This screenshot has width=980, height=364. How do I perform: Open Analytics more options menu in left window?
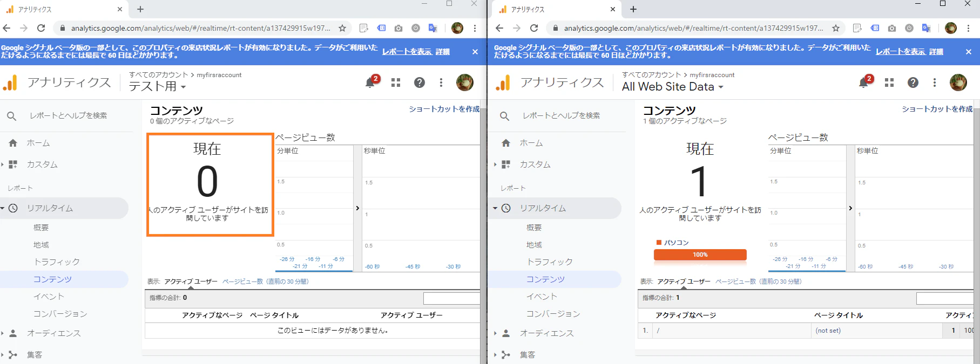[441, 83]
